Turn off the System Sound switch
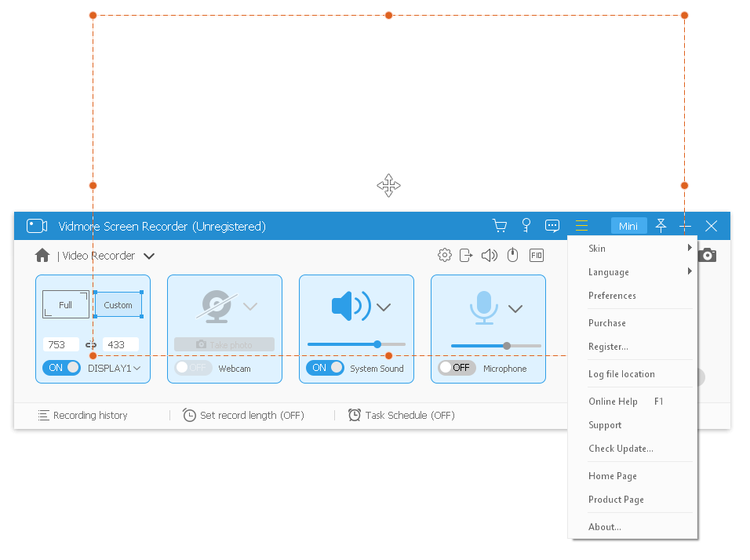The image size is (750, 560). coord(326,368)
